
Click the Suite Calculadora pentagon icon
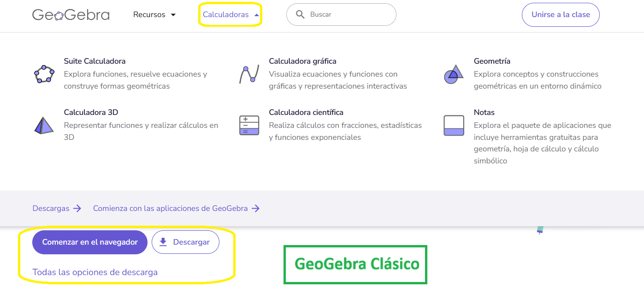[x=44, y=74]
